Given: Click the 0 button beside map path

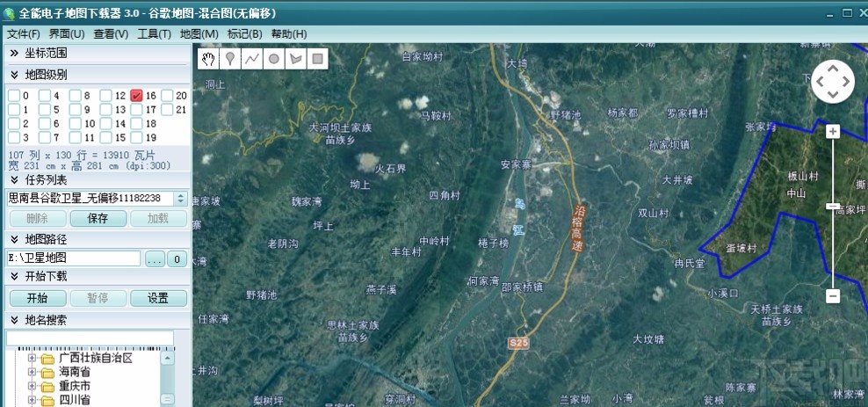Looking at the screenshot, I should [177, 258].
